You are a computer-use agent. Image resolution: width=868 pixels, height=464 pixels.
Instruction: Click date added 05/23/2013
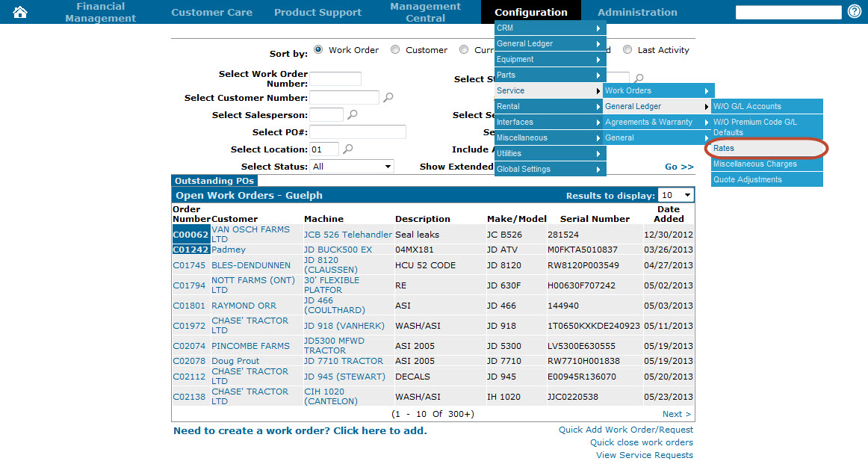click(668, 397)
